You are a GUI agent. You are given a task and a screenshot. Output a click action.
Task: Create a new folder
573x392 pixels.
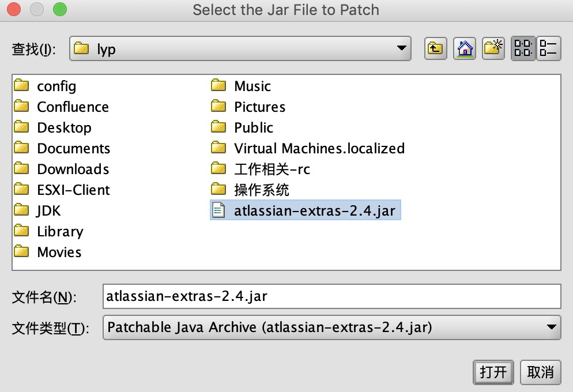click(x=493, y=48)
